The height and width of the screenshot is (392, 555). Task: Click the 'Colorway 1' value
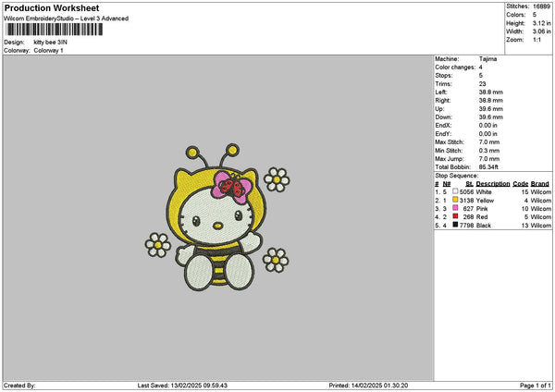point(48,51)
